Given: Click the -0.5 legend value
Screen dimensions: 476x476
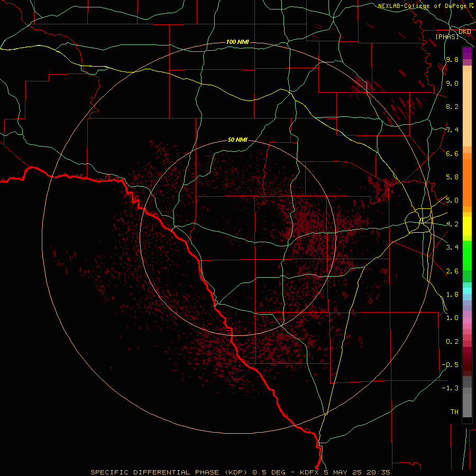Looking at the screenshot, I should click(450, 365).
